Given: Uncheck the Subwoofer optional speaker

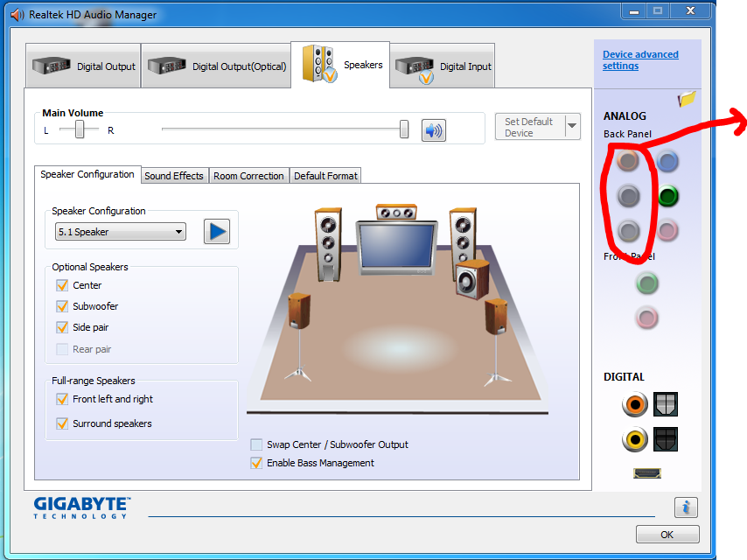Looking at the screenshot, I should pos(62,306).
